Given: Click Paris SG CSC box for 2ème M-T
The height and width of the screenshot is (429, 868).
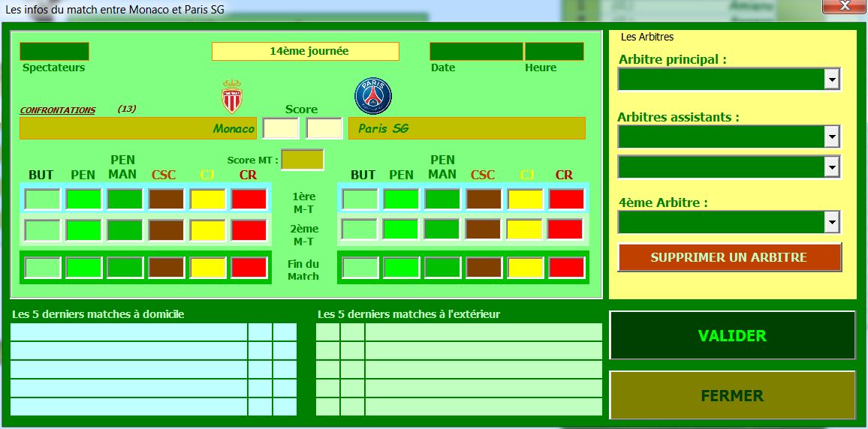Looking at the screenshot, I should 484,229.
